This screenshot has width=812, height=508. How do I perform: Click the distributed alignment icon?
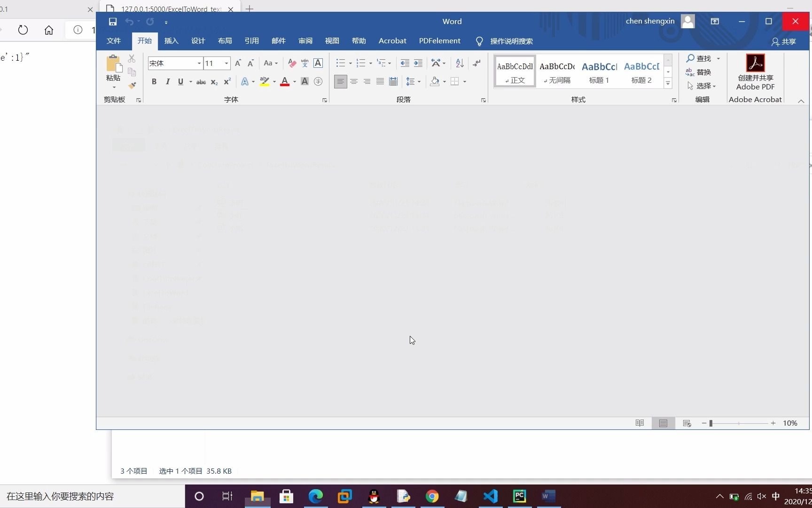[393, 82]
